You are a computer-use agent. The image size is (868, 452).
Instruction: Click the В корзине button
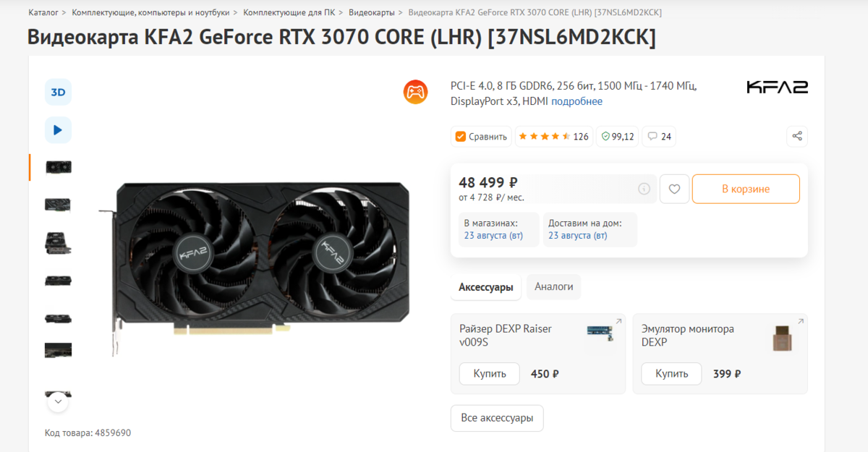[746, 189]
